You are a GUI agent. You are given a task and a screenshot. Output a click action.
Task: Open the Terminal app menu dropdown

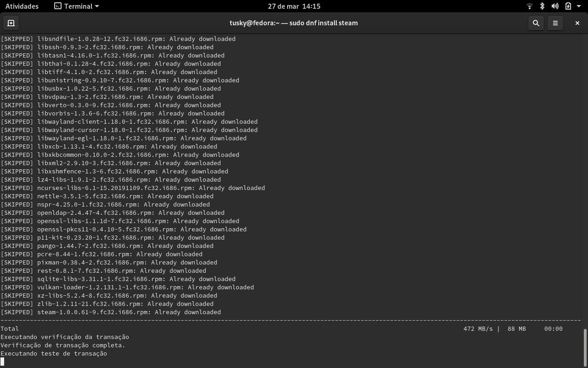pos(76,6)
